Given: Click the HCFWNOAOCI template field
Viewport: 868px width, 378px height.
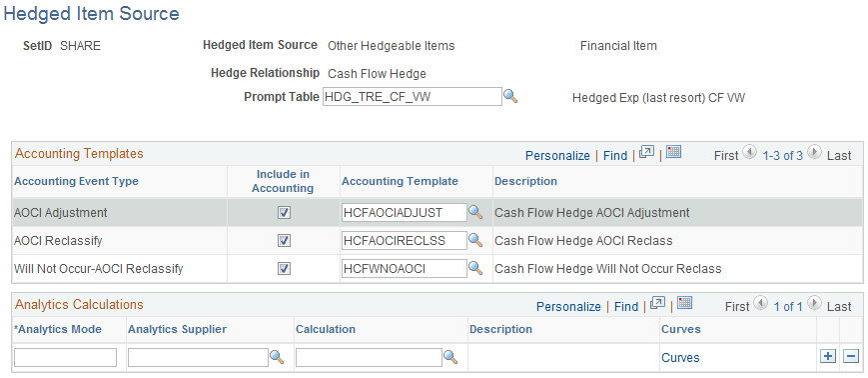Looking at the screenshot, I should pos(405,268).
